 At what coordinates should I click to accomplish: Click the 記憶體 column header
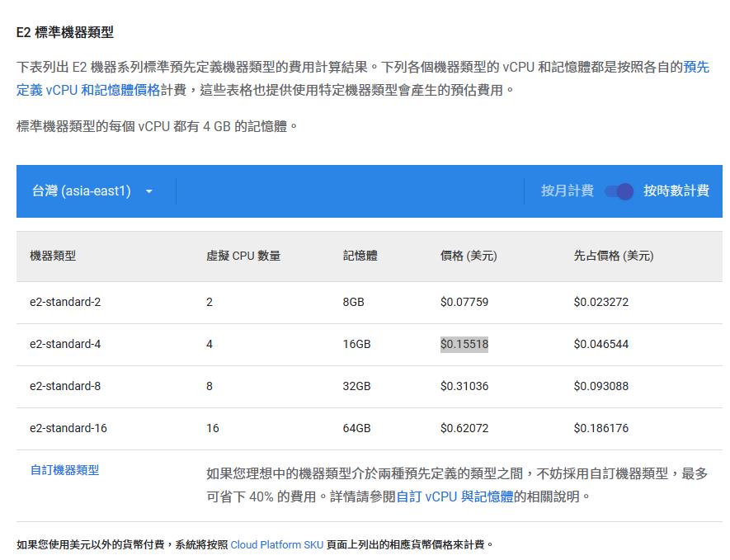[360, 256]
